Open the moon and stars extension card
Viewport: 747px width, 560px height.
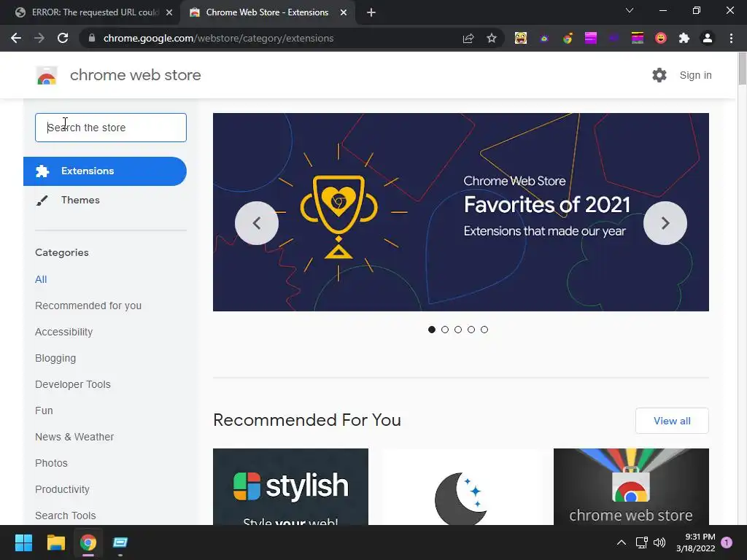coord(461,486)
